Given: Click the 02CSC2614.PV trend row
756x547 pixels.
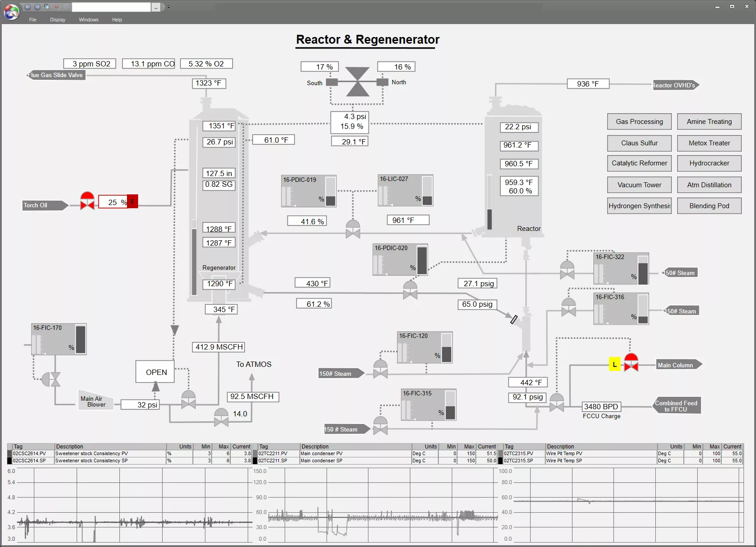Looking at the screenshot, I should (130, 453).
